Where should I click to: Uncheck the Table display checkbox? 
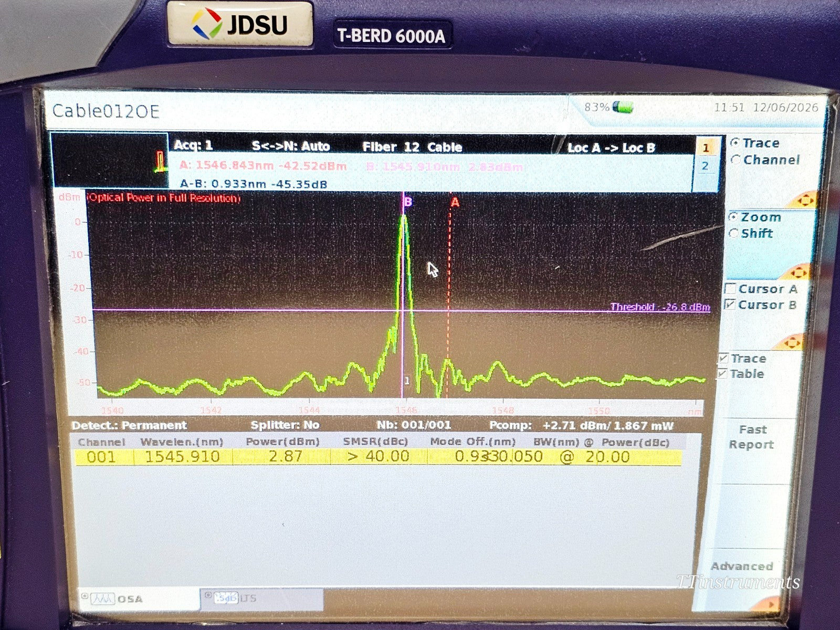[x=722, y=374]
